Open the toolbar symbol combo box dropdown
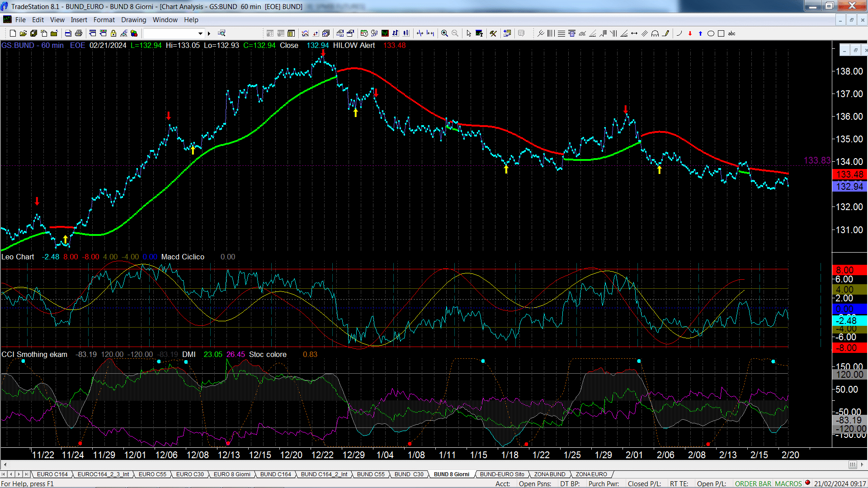Image resolution: width=868 pixels, height=488 pixels. coord(200,33)
